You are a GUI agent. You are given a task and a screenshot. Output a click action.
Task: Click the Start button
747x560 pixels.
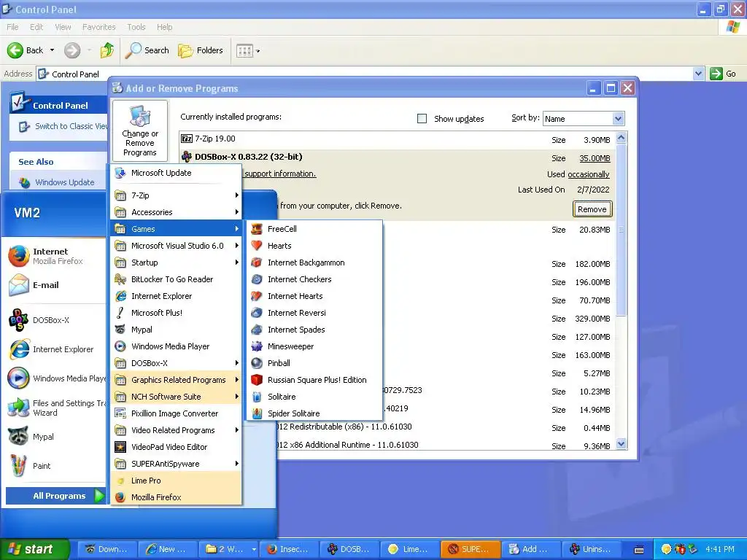coord(34,549)
